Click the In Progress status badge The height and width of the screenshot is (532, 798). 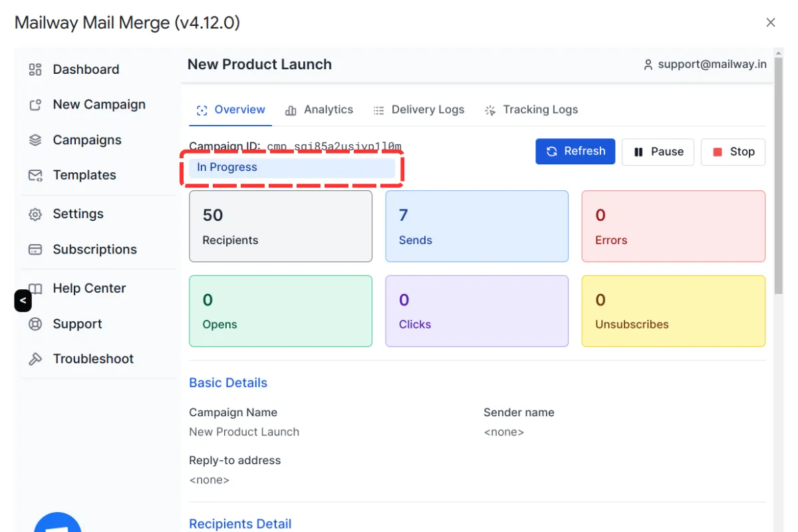[x=292, y=168]
